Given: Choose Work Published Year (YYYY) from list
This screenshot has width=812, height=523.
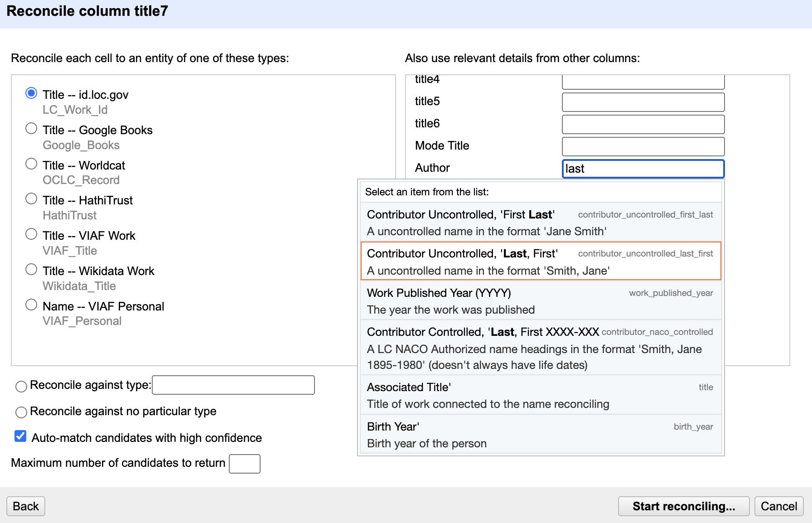Looking at the screenshot, I should click(540, 301).
